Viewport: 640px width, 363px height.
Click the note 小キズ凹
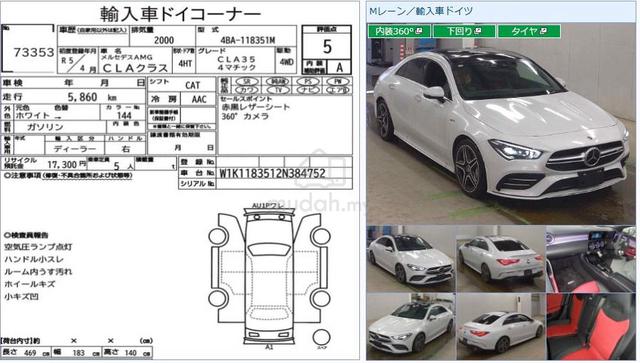[x=21, y=296]
